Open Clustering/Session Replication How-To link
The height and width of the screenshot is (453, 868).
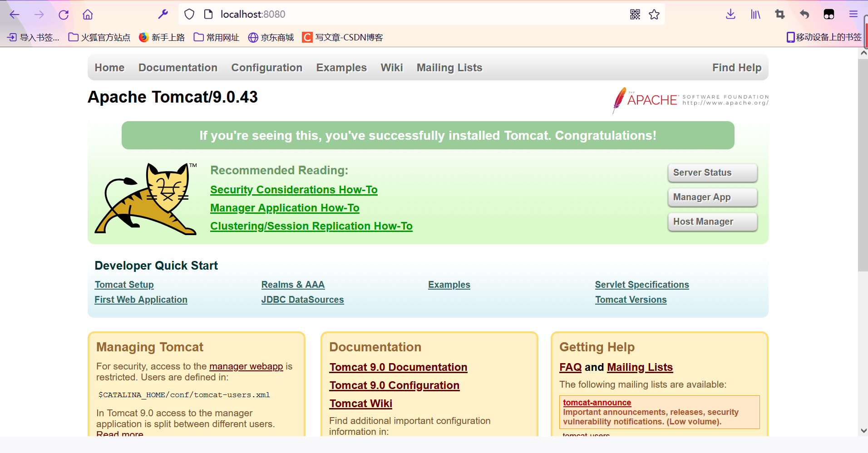[311, 226]
